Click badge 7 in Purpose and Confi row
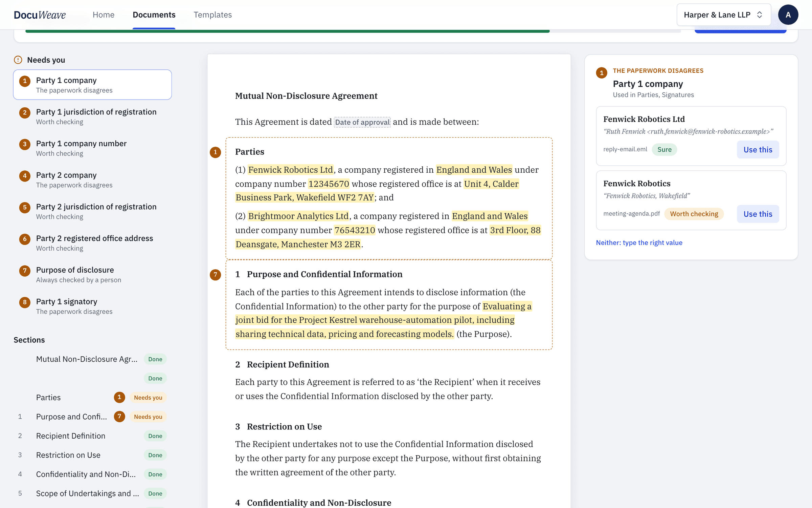The image size is (812, 508). point(119,417)
